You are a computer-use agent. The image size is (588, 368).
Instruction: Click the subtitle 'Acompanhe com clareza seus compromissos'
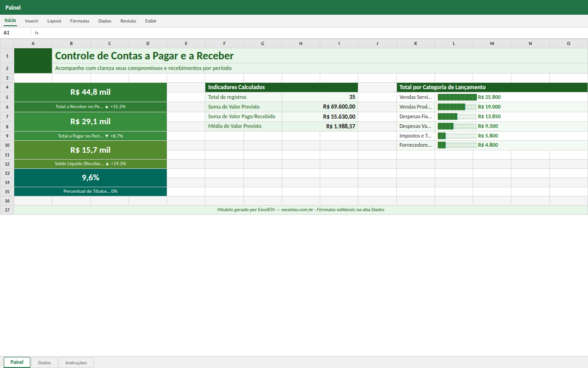[x=143, y=68]
